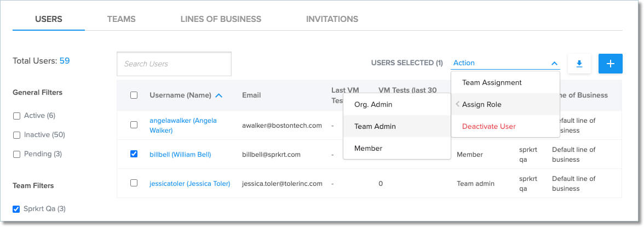
Task: Check the angelawalker row checkbox
Action: [134, 125]
